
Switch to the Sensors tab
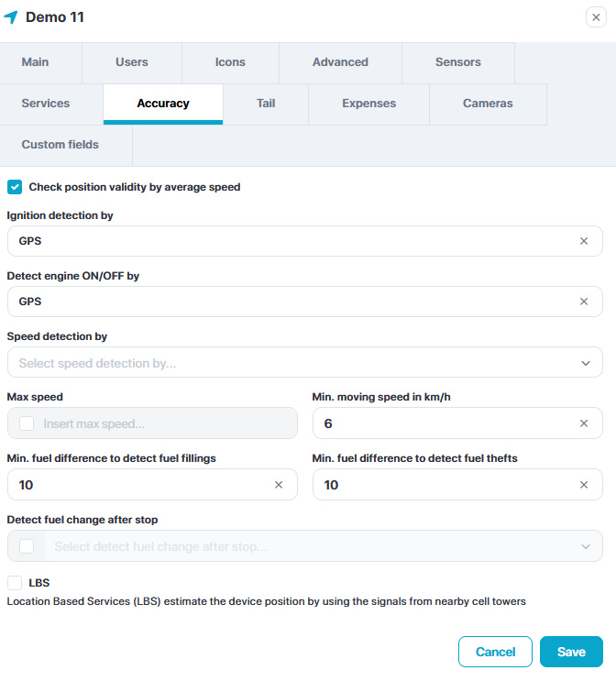[457, 62]
